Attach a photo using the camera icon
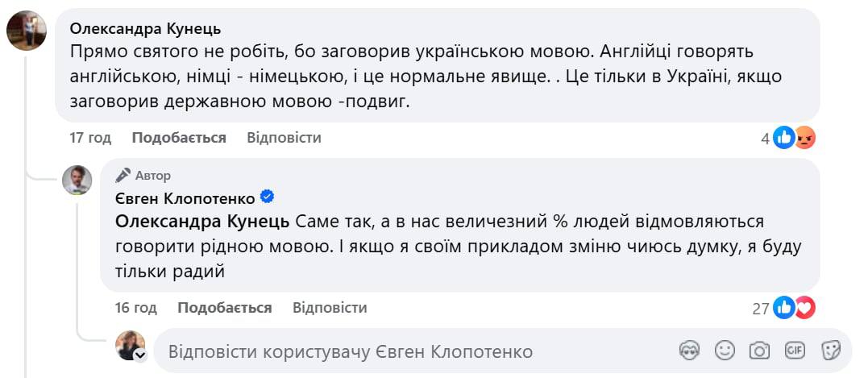 [759, 351]
